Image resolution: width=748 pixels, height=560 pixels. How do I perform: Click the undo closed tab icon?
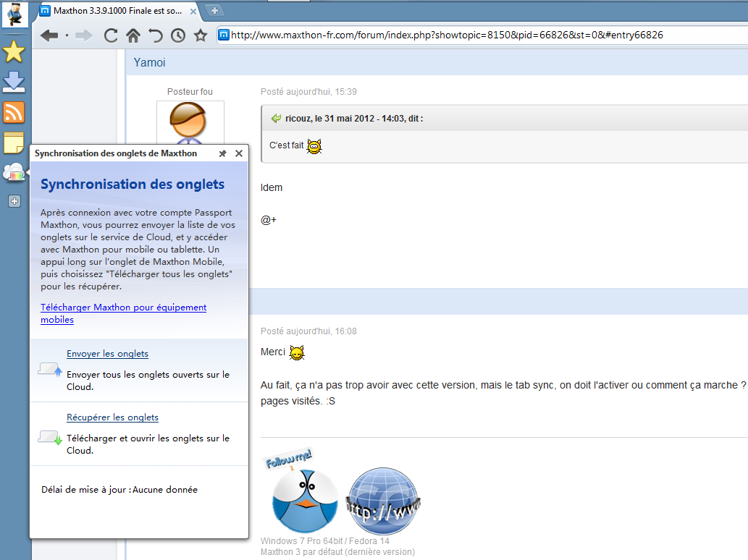point(156,35)
